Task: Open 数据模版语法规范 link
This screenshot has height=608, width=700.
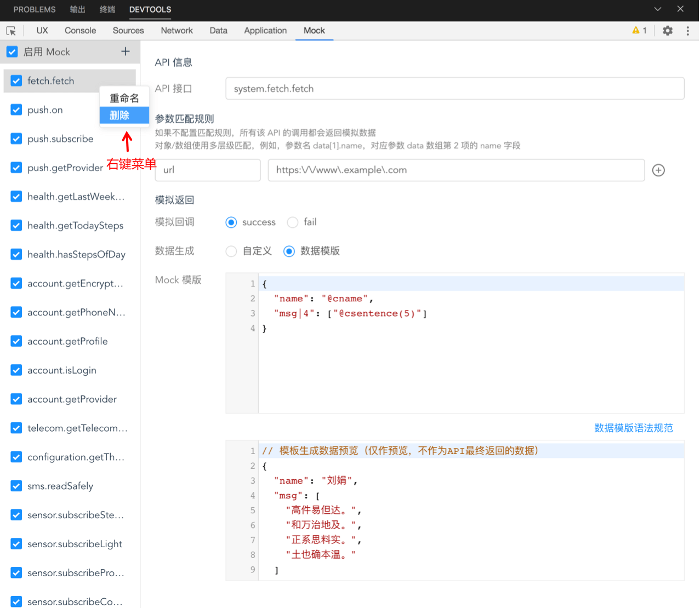Action: [633, 428]
